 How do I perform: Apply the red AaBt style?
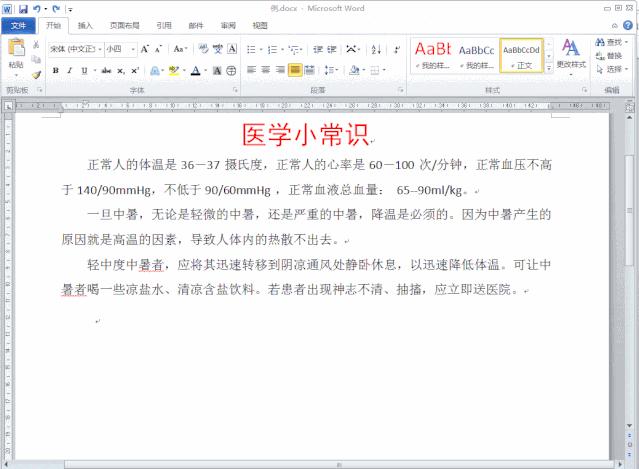[x=432, y=56]
